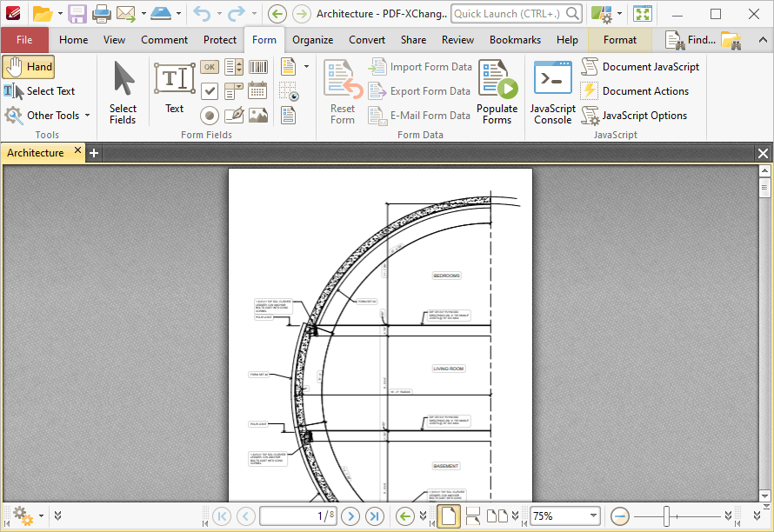Insert a check box form field

point(210,91)
